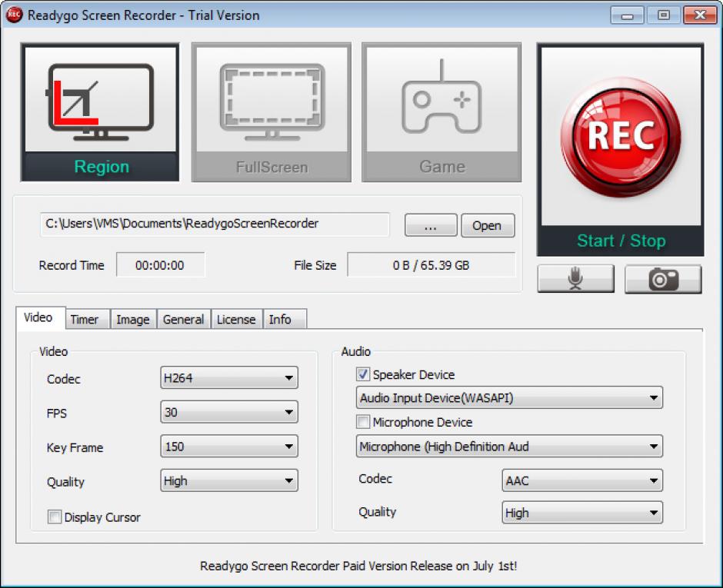This screenshot has height=588, width=723.
Task: Click the paid version release notice text
Action: pos(358,566)
